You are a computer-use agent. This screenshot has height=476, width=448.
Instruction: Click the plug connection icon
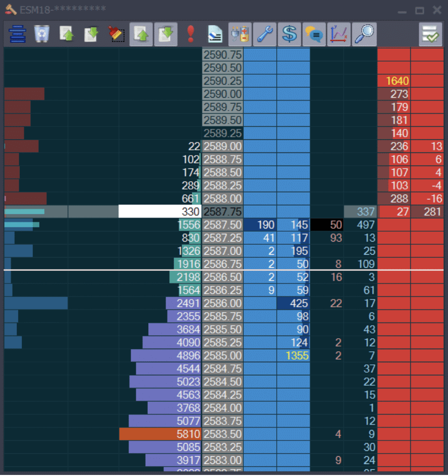point(240,34)
